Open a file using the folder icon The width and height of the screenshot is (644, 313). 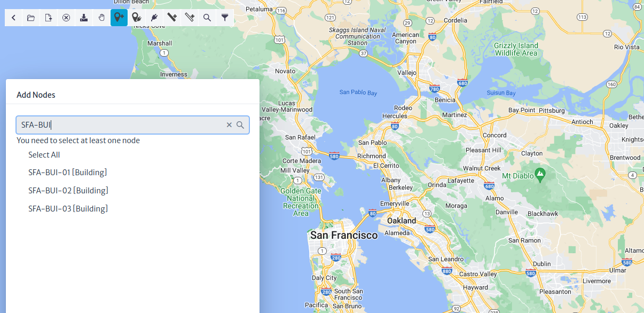tap(30, 18)
